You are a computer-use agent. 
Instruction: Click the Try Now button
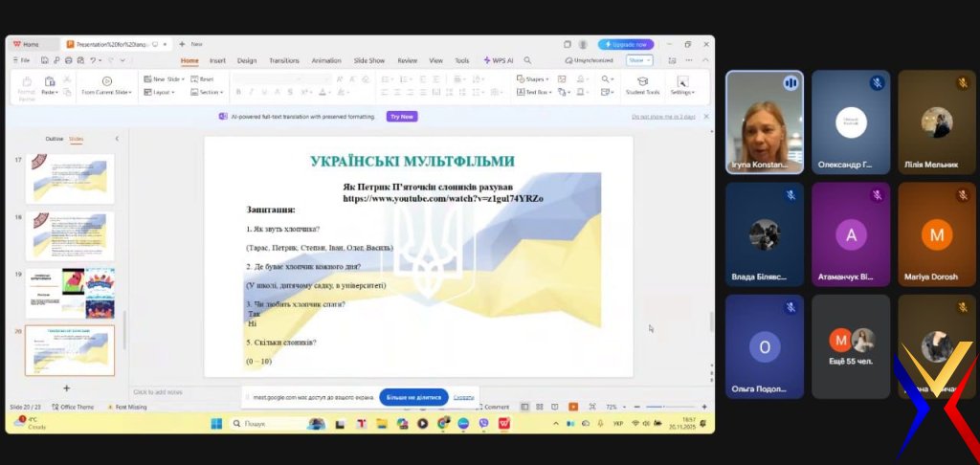tap(402, 117)
